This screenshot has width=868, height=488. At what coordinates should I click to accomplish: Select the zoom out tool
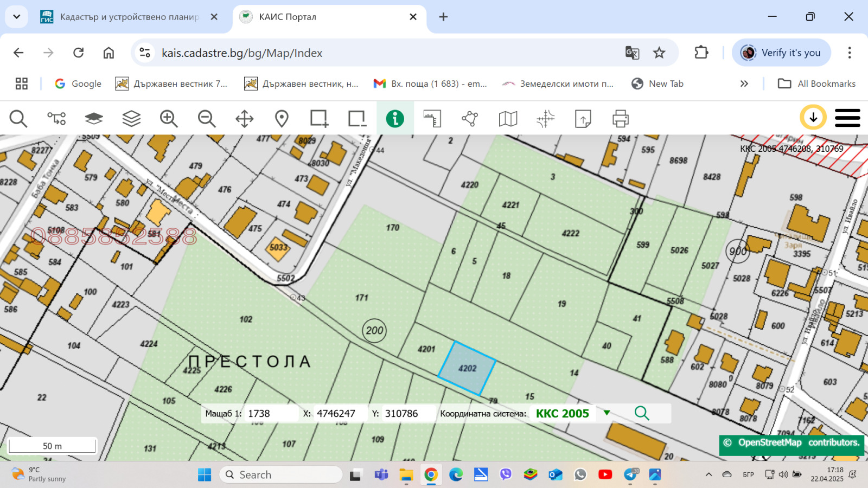click(207, 118)
